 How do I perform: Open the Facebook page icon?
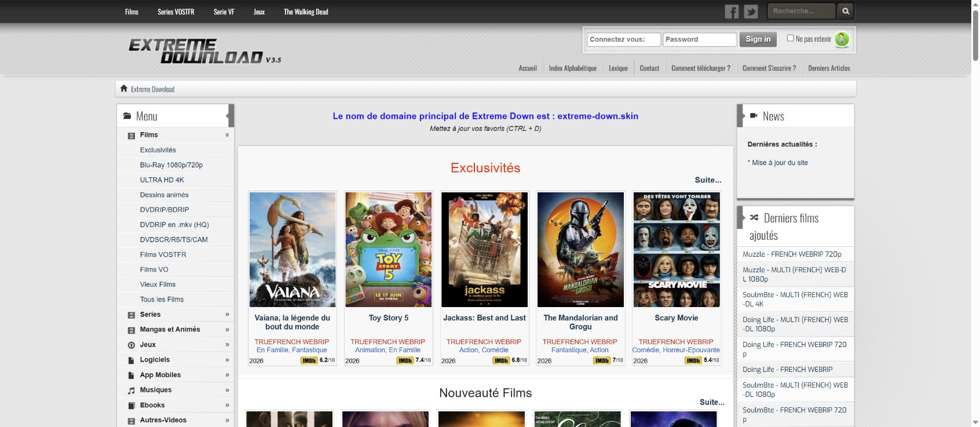coord(732,12)
